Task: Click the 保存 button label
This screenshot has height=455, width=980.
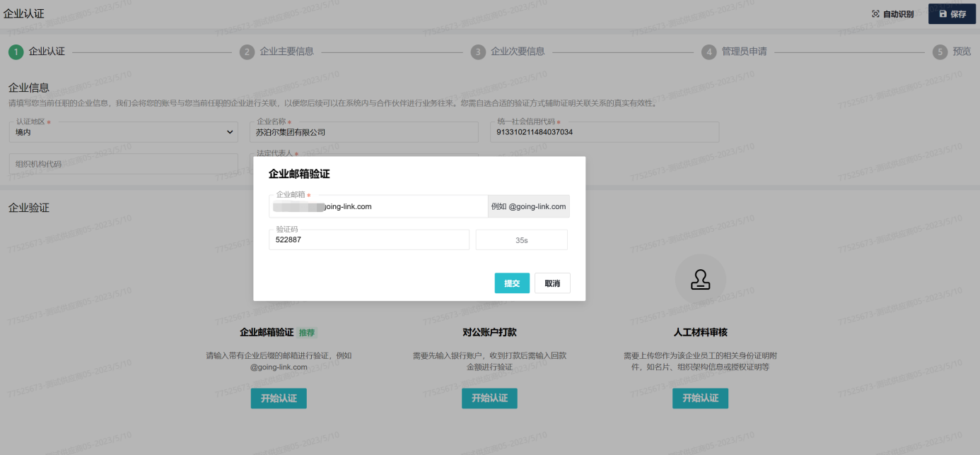Action: [x=958, y=14]
